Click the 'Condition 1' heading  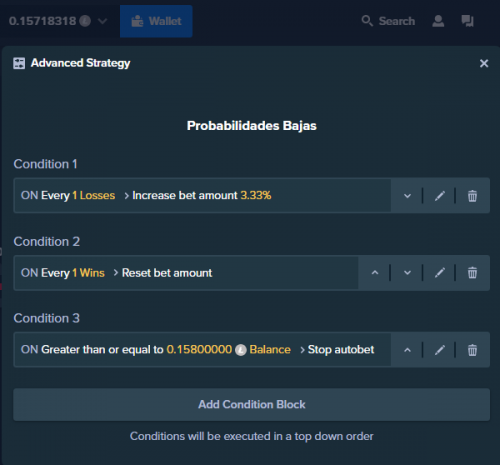coord(45,164)
